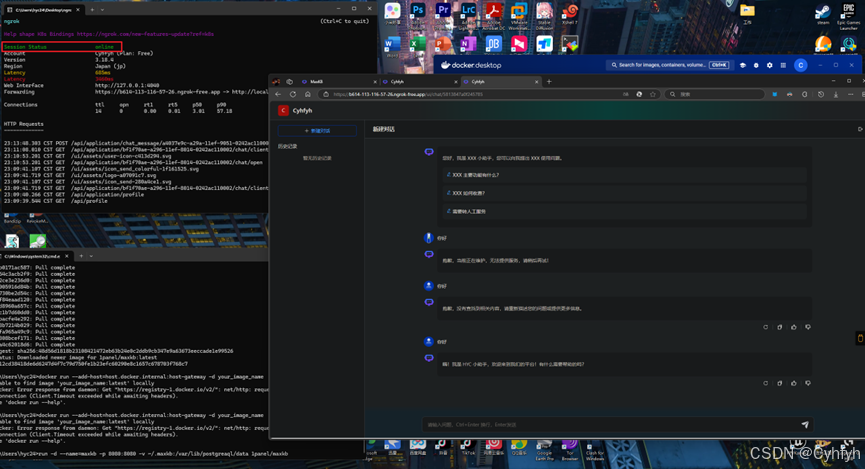Switch to the MaxKB browser tab
865x469 pixels.
coord(338,82)
